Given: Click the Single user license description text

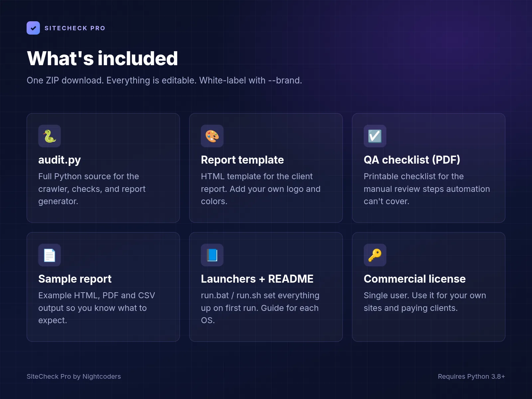Looking at the screenshot, I should [x=425, y=302].
